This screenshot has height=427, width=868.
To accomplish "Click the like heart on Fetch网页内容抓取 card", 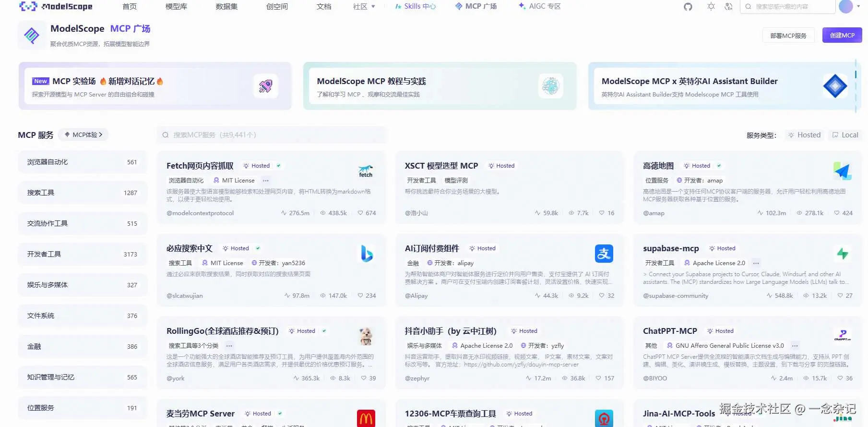I will point(360,213).
